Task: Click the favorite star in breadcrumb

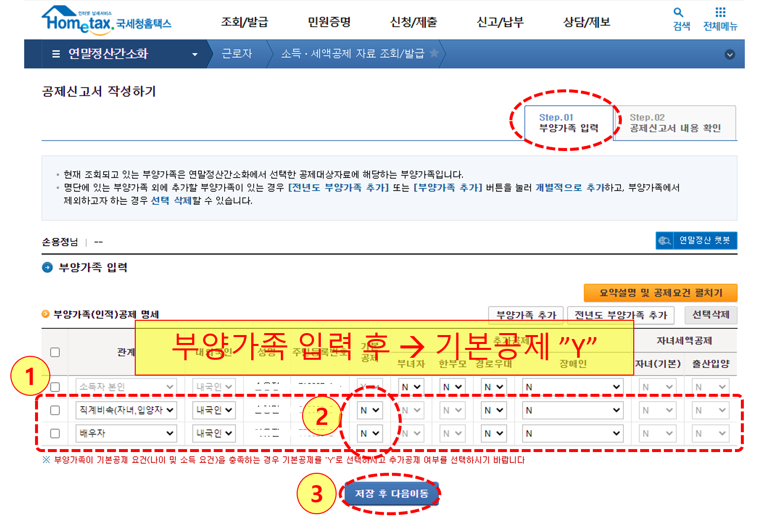Action: click(434, 53)
